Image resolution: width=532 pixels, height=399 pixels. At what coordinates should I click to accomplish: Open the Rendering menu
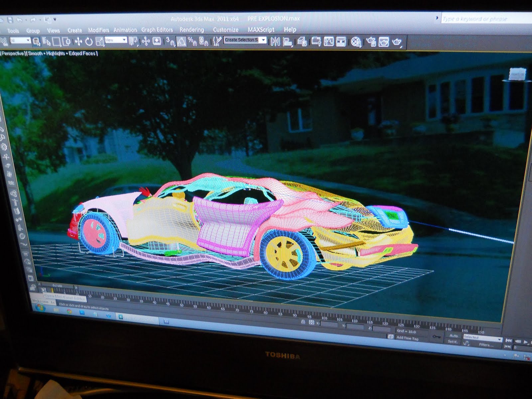pyautogui.click(x=192, y=30)
